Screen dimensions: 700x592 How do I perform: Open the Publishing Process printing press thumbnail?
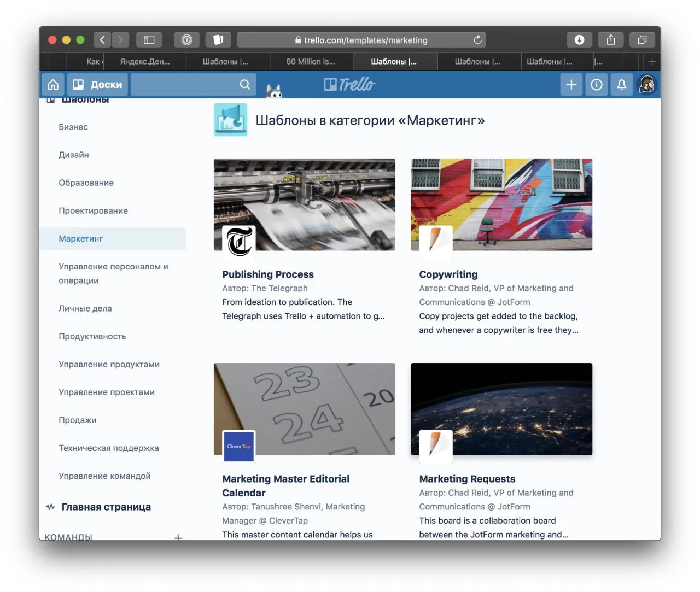click(305, 204)
